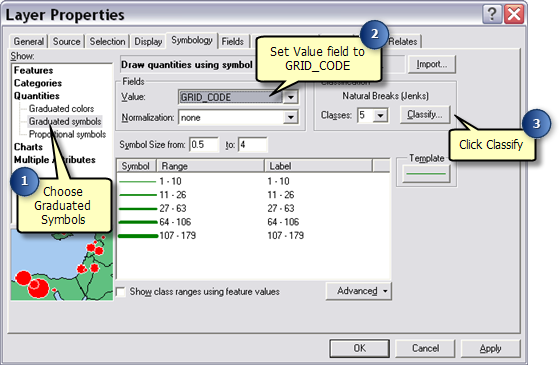Enable Show class ranges using feature values
Viewport: 559px width, 365px height.
coord(121,292)
